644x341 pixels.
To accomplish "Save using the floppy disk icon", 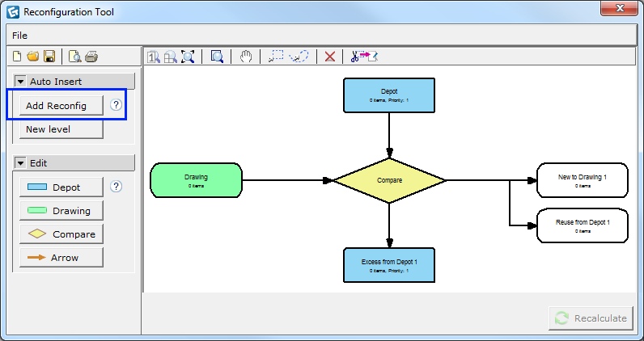I will point(49,56).
